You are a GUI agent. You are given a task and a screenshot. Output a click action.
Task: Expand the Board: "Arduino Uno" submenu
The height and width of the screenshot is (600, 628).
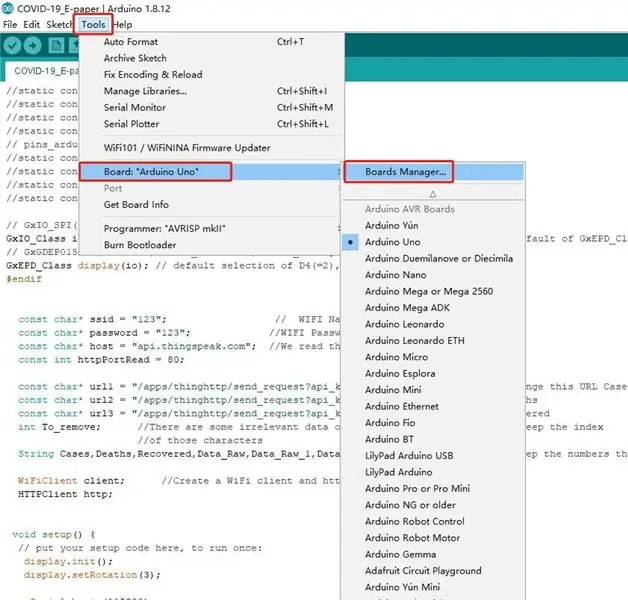tap(211, 172)
